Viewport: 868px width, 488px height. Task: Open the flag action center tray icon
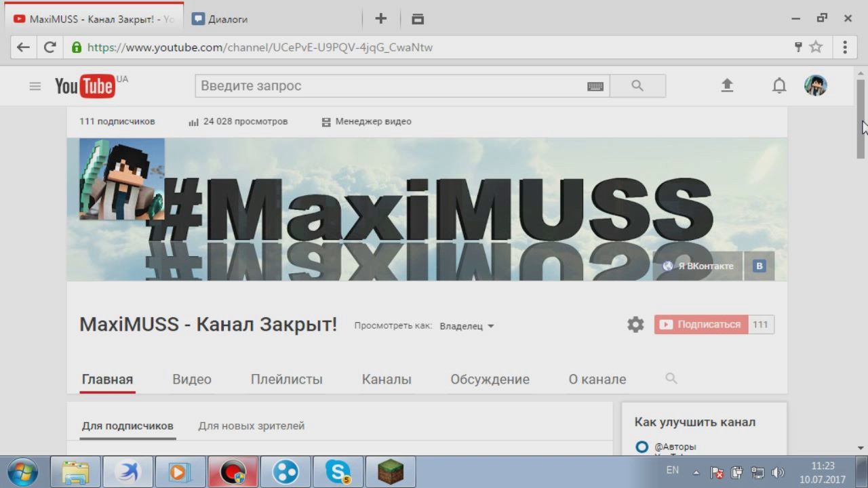pos(717,473)
